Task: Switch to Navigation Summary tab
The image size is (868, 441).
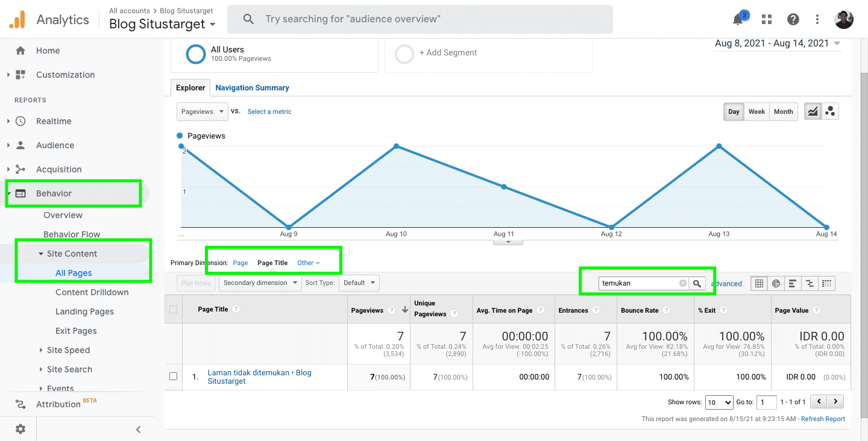Action: pos(252,88)
